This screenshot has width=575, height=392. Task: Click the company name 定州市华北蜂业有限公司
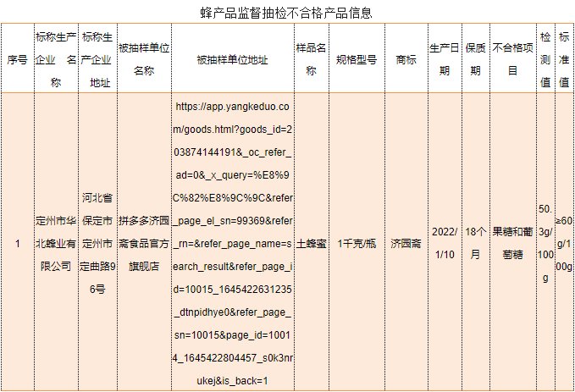(56, 244)
